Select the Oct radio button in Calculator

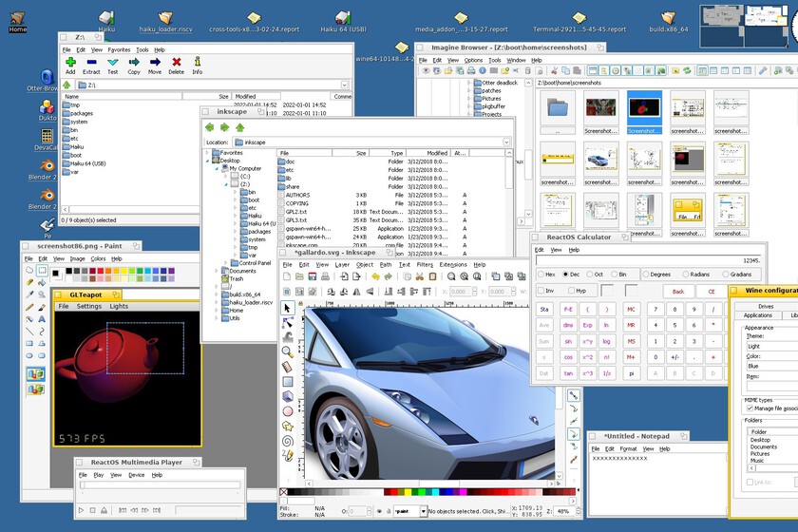pyautogui.click(x=589, y=274)
